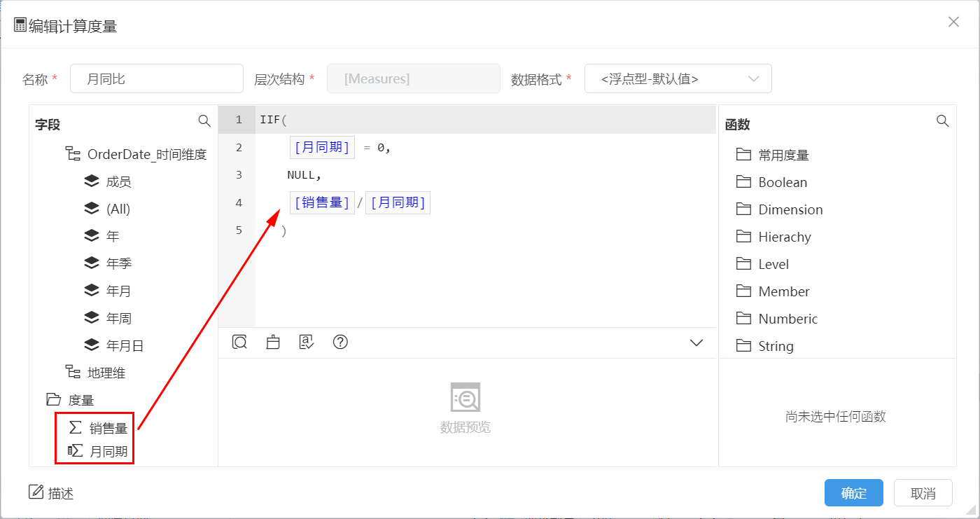Open the help question mark icon
Image resolution: width=980 pixels, height=519 pixels.
click(x=340, y=342)
